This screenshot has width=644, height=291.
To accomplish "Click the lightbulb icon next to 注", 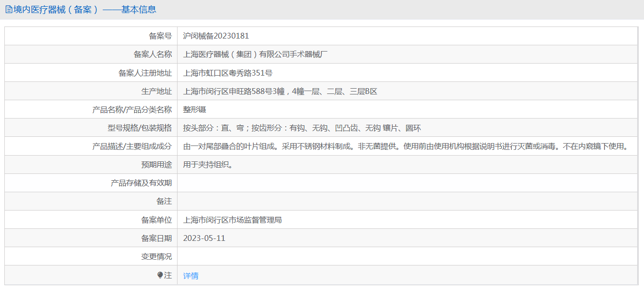I will pos(160,275).
